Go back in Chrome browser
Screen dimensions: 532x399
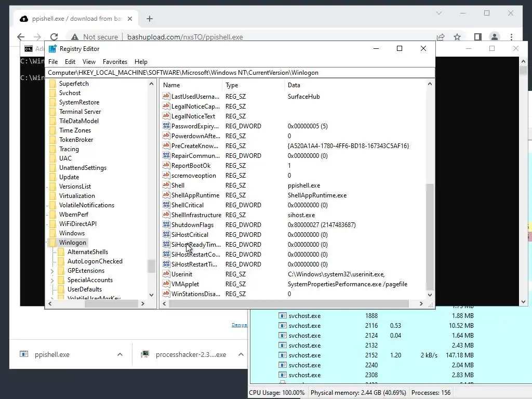21,37
